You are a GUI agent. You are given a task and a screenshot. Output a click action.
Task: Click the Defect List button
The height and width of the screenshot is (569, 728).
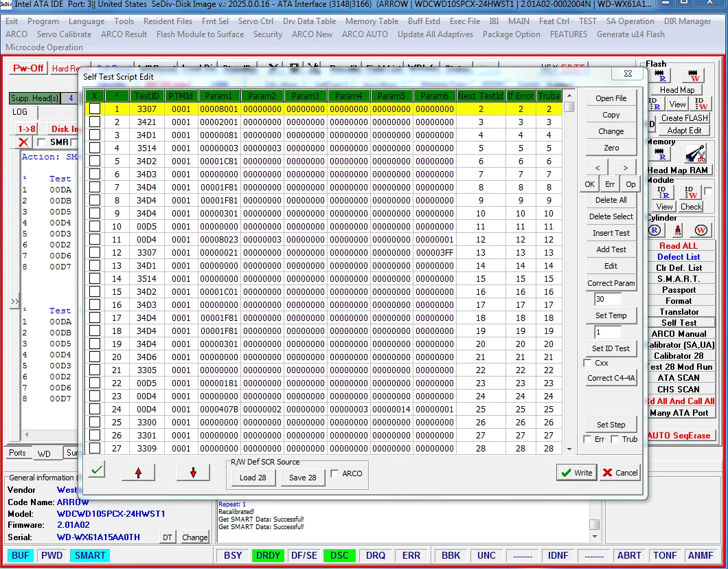(x=679, y=257)
